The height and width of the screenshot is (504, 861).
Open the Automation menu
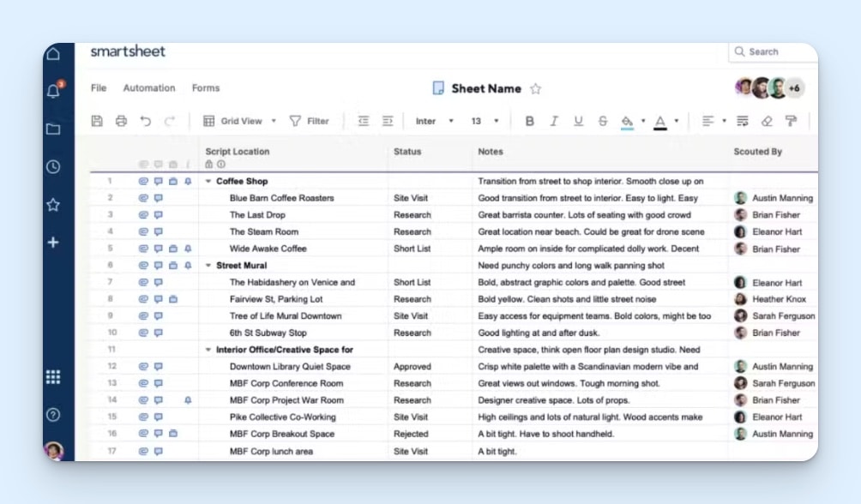click(x=149, y=87)
